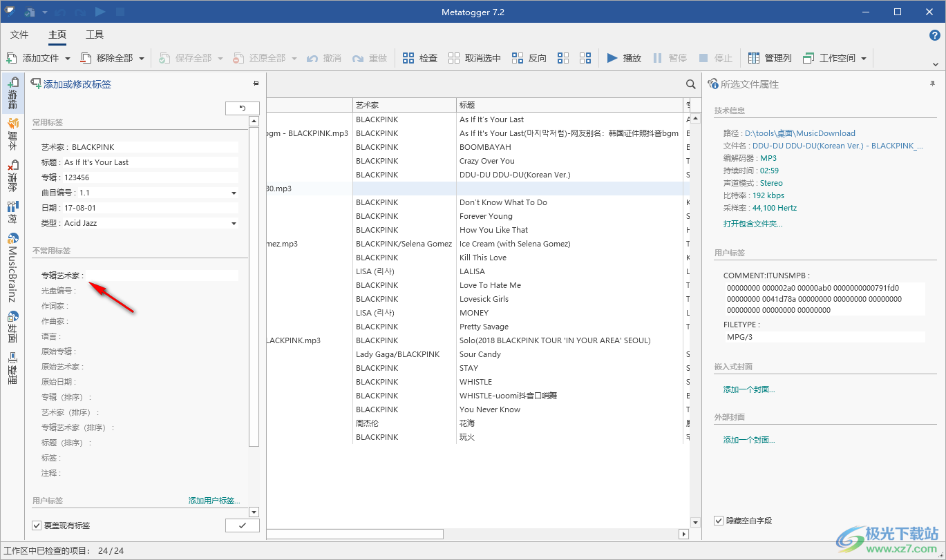This screenshot has width=946, height=560.
Task: Click 添加用户标签 link in tag panel
Action: (214, 501)
